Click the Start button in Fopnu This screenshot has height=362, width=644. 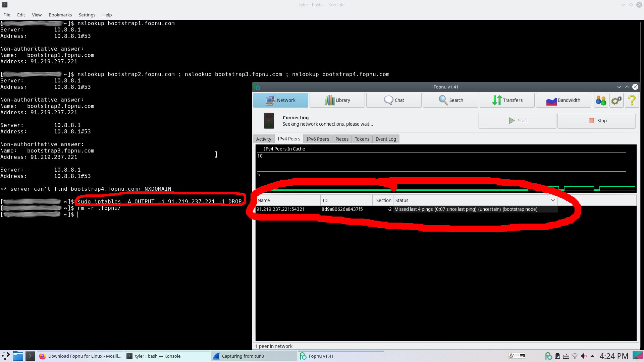pyautogui.click(x=517, y=121)
